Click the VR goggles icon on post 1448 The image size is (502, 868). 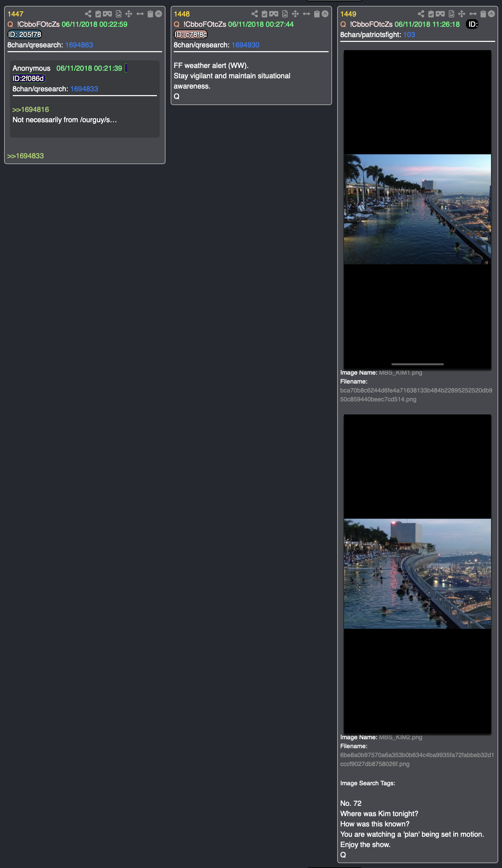coord(274,14)
